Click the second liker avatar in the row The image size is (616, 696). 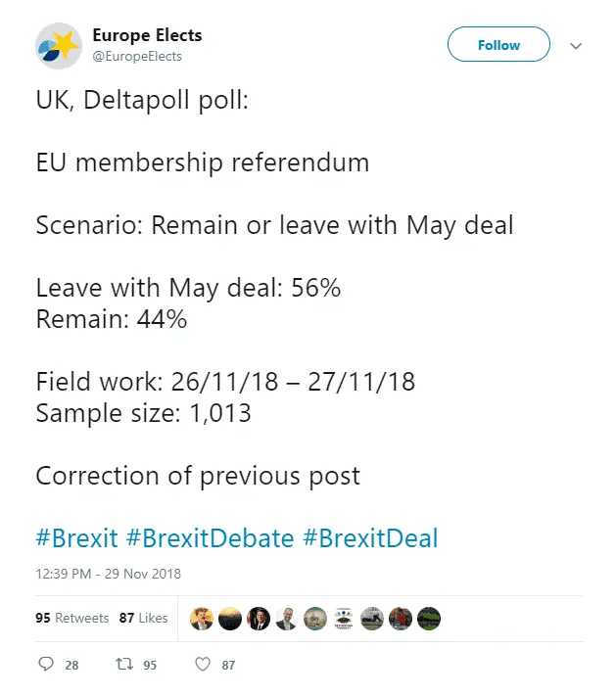pyautogui.click(x=229, y=618)
